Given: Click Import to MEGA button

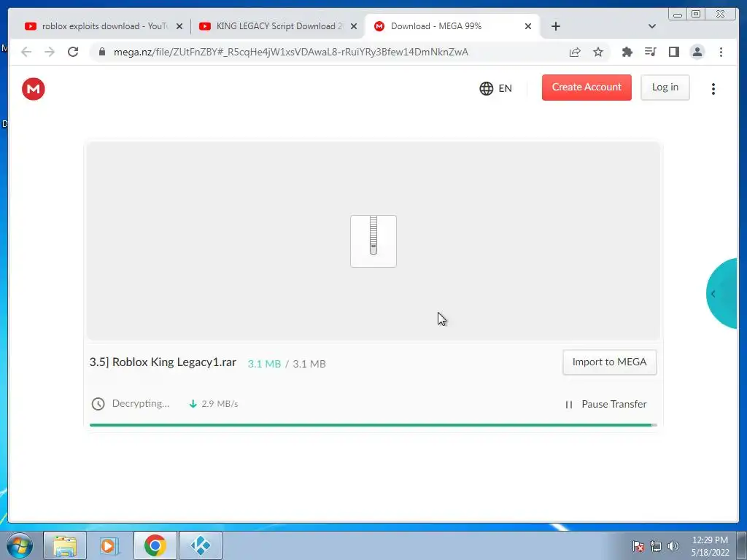Looking at the screenshot, I should (609, 362).
